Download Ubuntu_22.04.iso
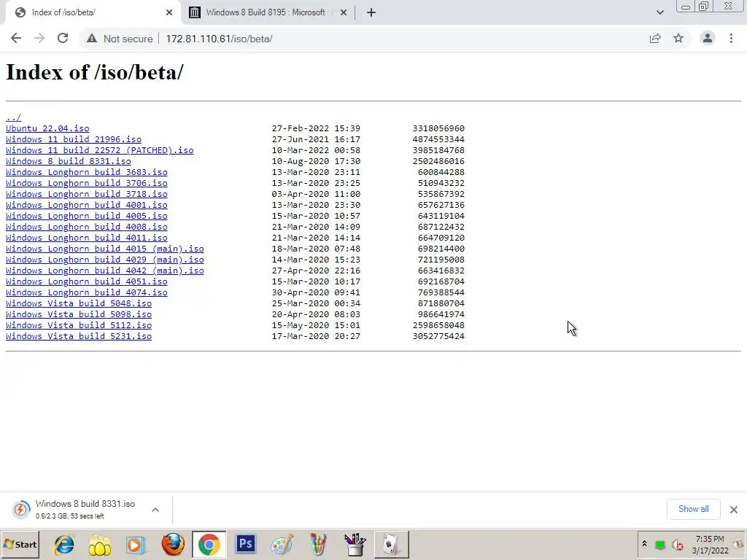 pyautogui.click(x=47, y=128)
